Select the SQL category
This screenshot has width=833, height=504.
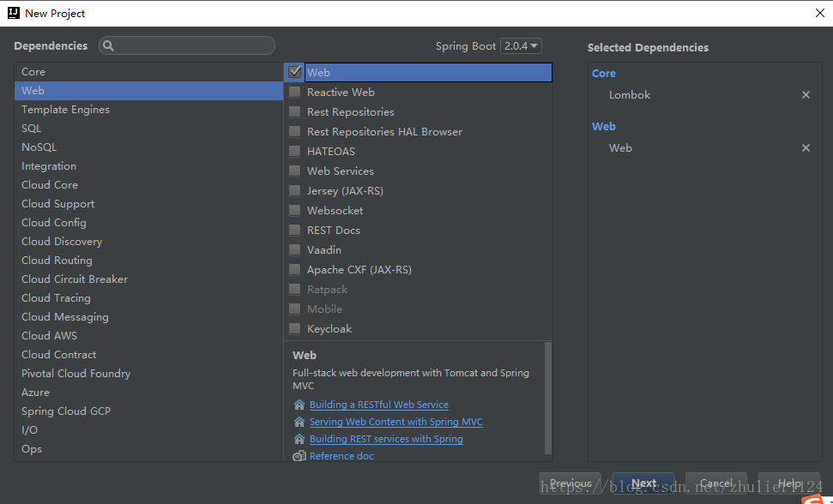[x=32, y=129]
